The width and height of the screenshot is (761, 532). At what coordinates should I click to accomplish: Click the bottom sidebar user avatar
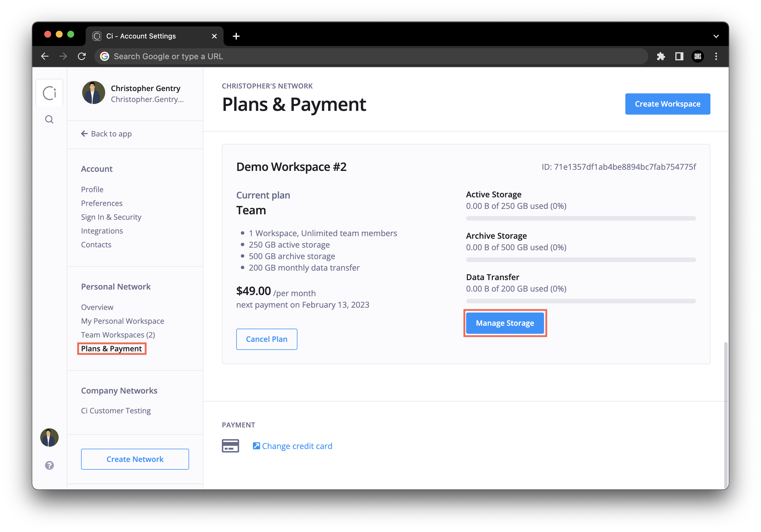click(x=49, y=437)
